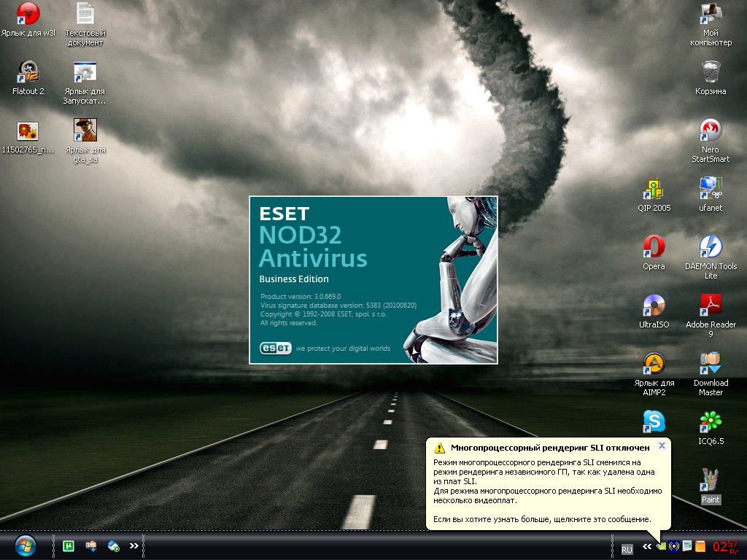Close the SLI rendering notification balloon
Screen dimensions: 747x560
coord(662,446)
